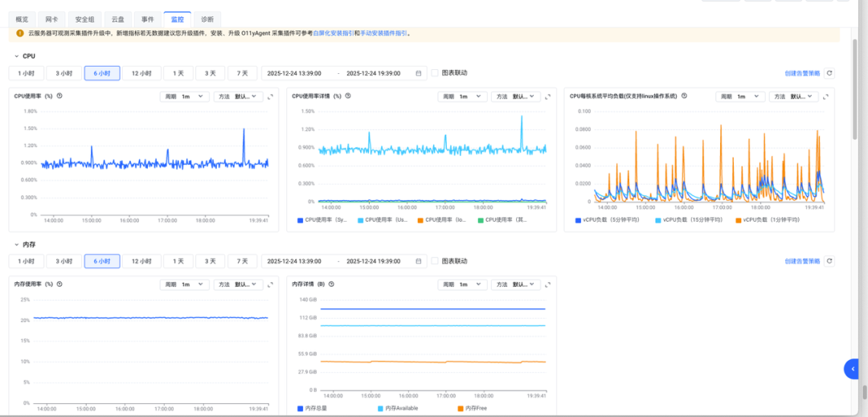
Task: Open the blue side panel arrow button
Action: (x=853, y=369)
